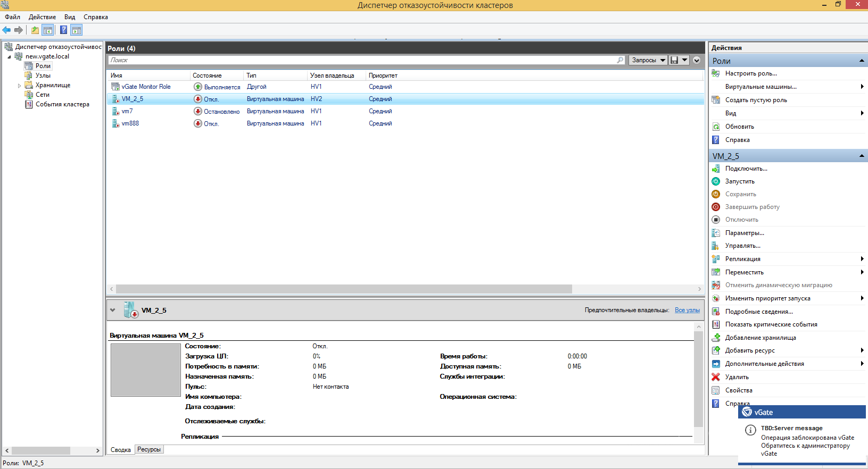Click the Refresh (Обновить) icon in Actions

click(x=716, y=127)
